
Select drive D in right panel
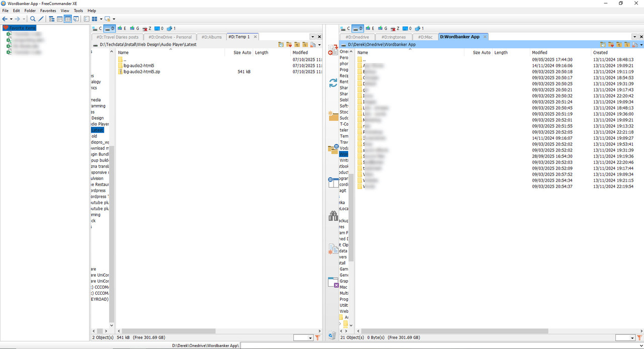coord(358,29)
